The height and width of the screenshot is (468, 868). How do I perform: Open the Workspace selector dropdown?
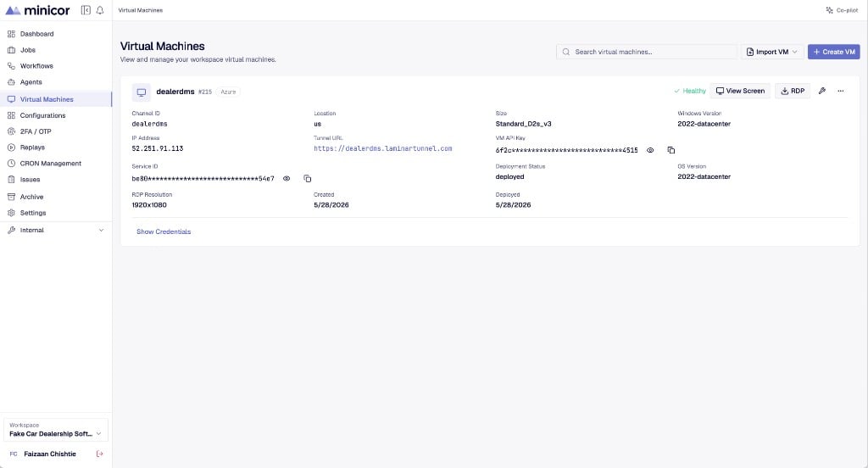point(56,430)
